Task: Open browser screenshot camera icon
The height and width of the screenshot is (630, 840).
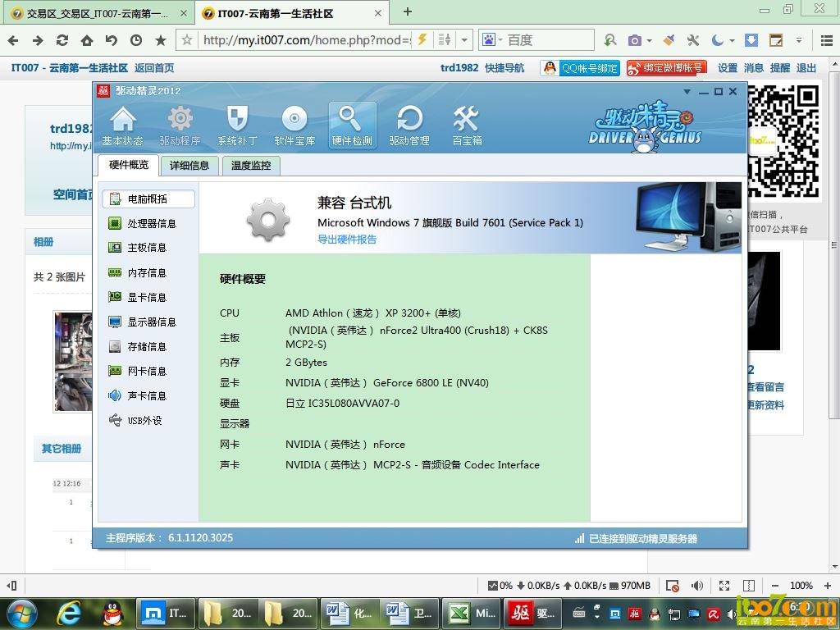Action: click(x=635, y=40)
